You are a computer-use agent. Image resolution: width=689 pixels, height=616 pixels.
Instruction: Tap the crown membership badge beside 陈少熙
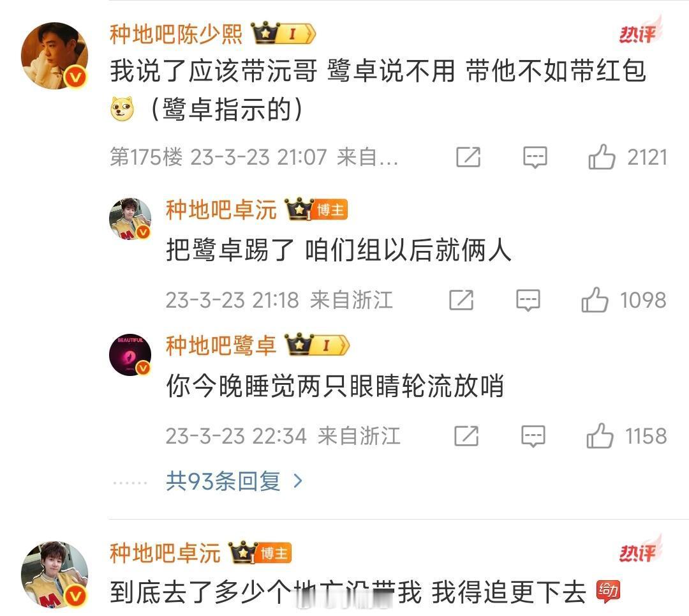point(283,33)
